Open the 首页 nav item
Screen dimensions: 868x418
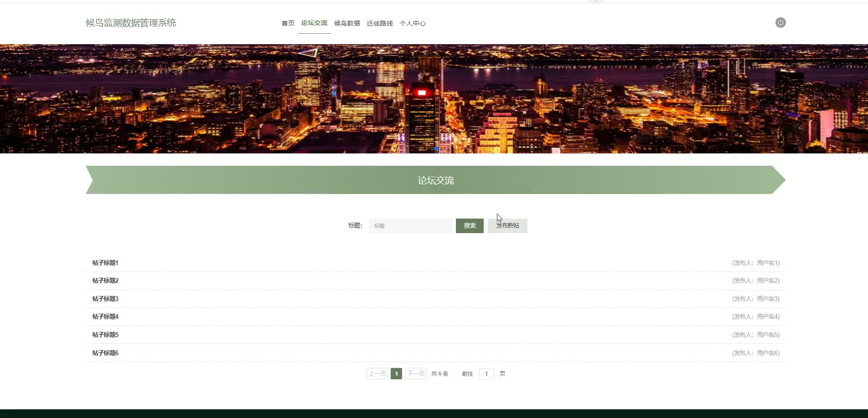click(x=288, y=23)
